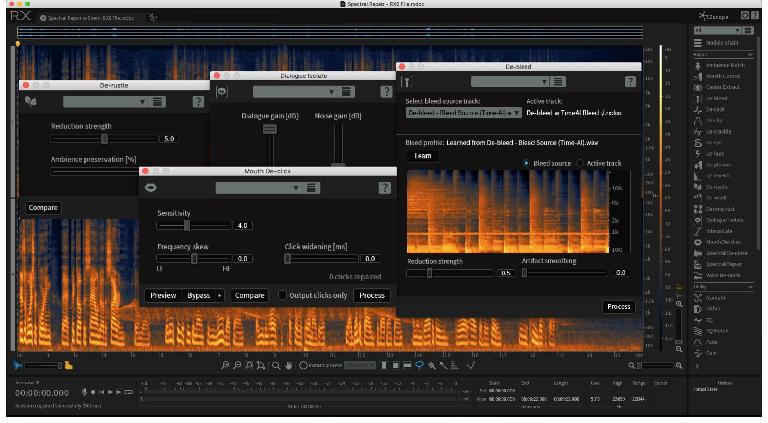
Task: Toggle Instant process option
Action: [303, 365]
